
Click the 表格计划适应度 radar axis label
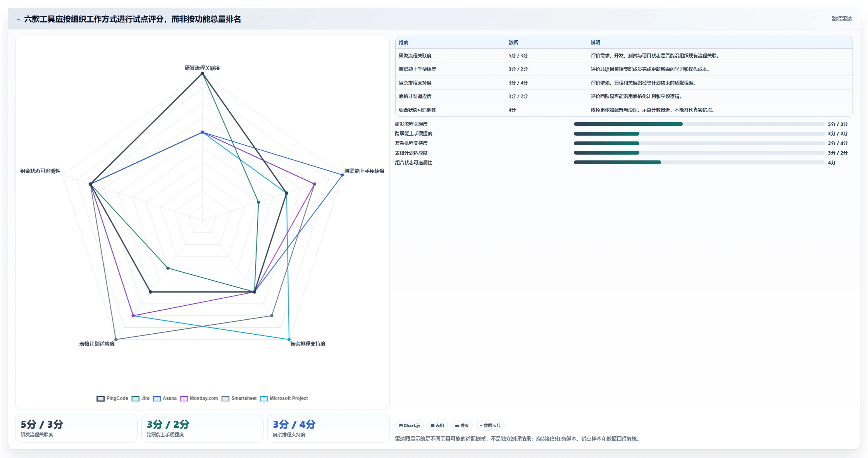point(97,344)
